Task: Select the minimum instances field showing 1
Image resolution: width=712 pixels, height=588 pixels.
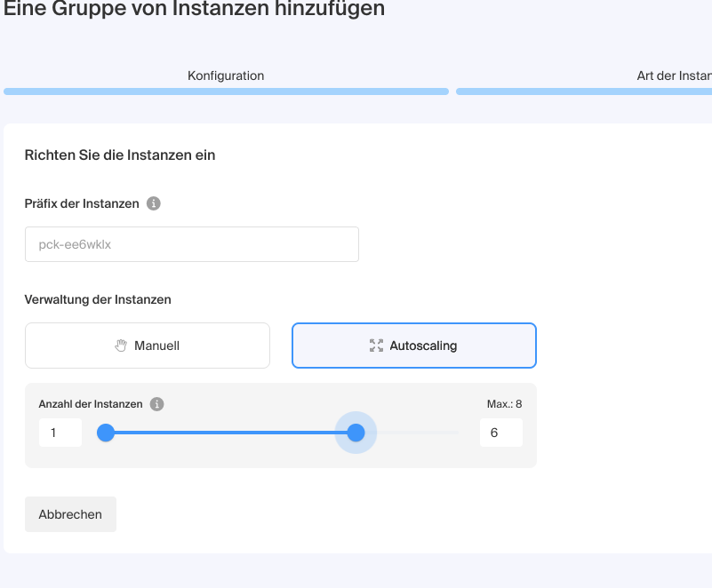Action: [x=60, y=431]
